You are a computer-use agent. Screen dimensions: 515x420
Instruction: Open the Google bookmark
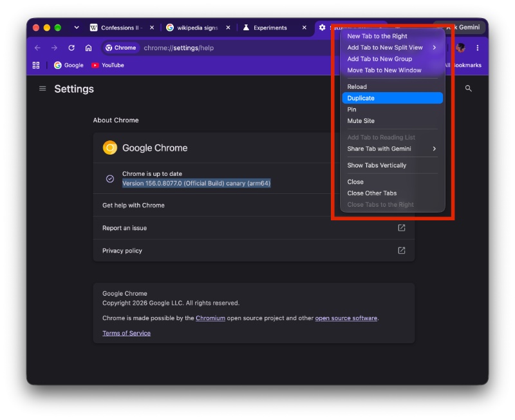pos(69,65)
